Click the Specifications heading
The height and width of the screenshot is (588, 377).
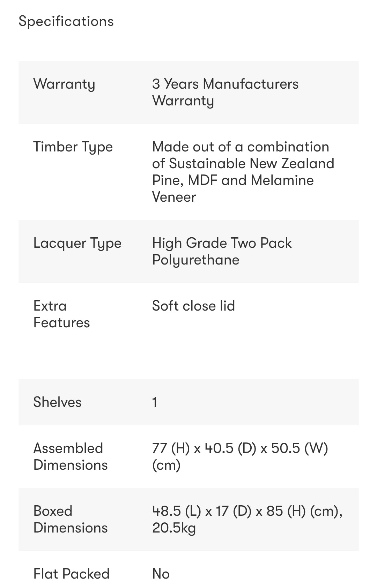tap(66, 21)
